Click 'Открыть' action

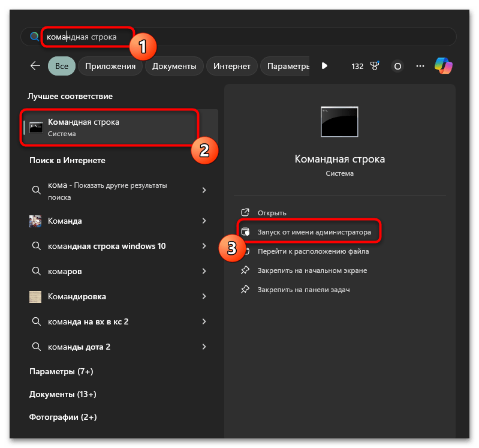(272, 213)
